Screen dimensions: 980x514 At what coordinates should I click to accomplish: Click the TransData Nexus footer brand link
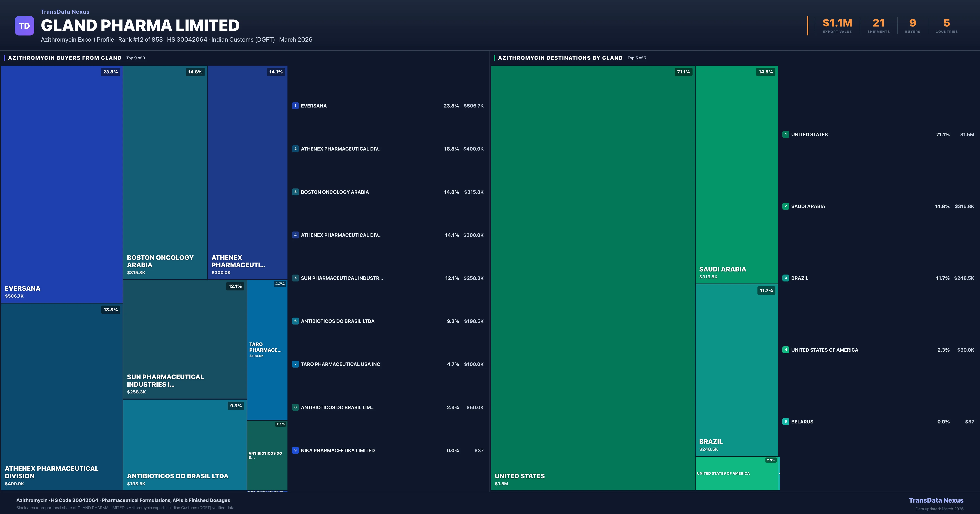coord(936,500)
